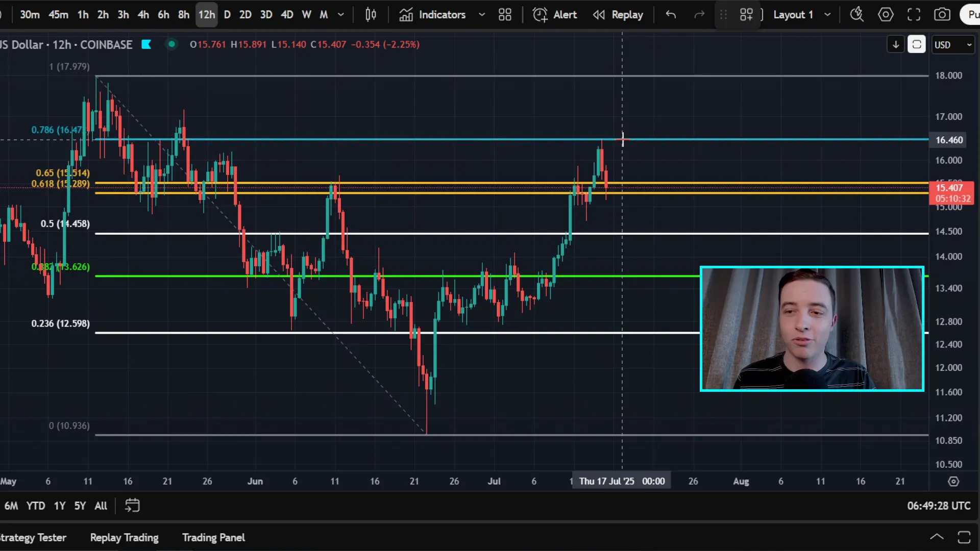Image resolution: width=980 pixels, height=551 pixels.
Task: Switch to weekly W timeframe
Action: (306, 15)
